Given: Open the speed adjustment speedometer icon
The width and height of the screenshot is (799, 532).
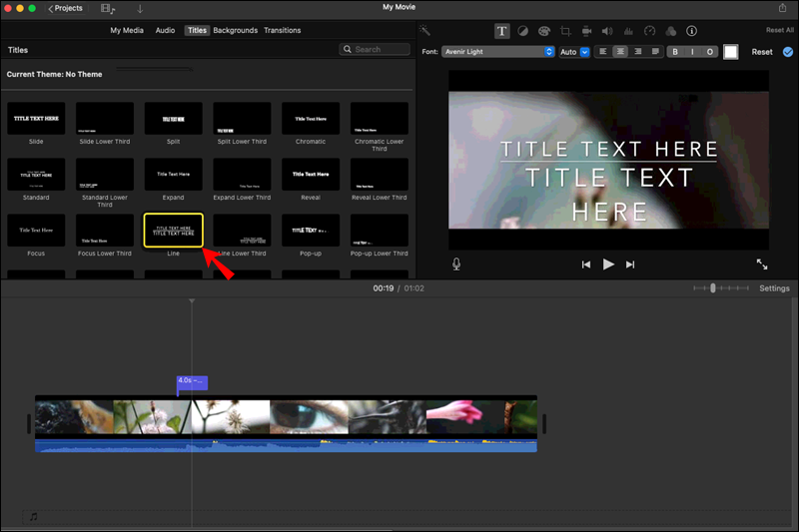Looking at the screenshot, I should coord(649,31).
